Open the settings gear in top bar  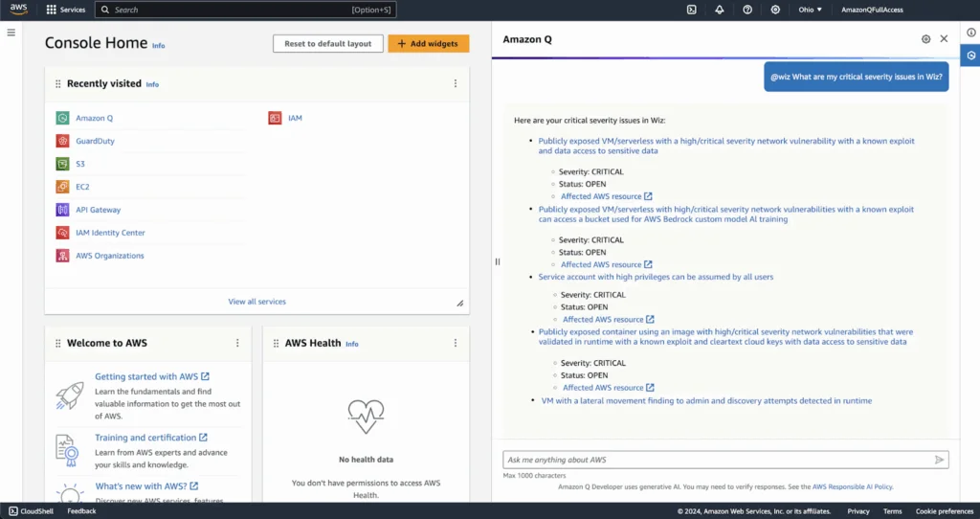(775, 10)
